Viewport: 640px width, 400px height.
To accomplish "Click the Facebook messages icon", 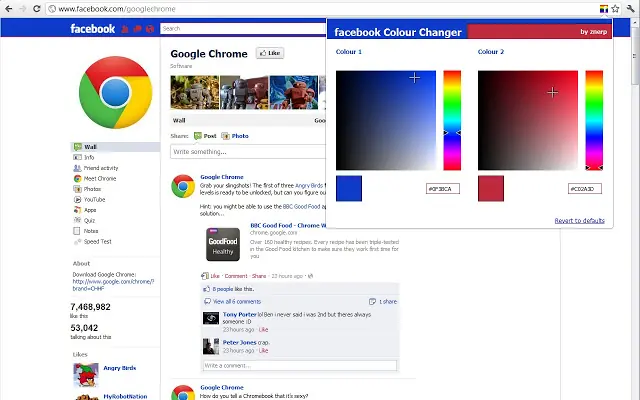I will click(x=137, y=29).
